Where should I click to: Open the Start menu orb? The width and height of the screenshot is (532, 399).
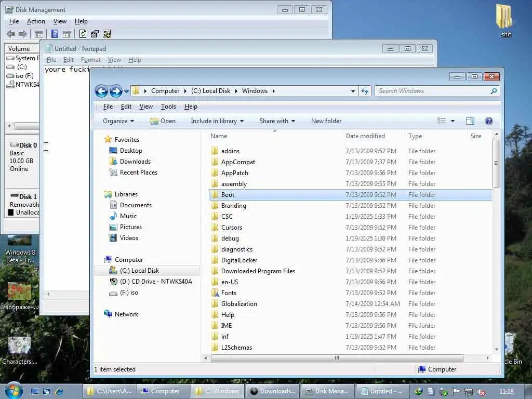(x=14, y=391)
